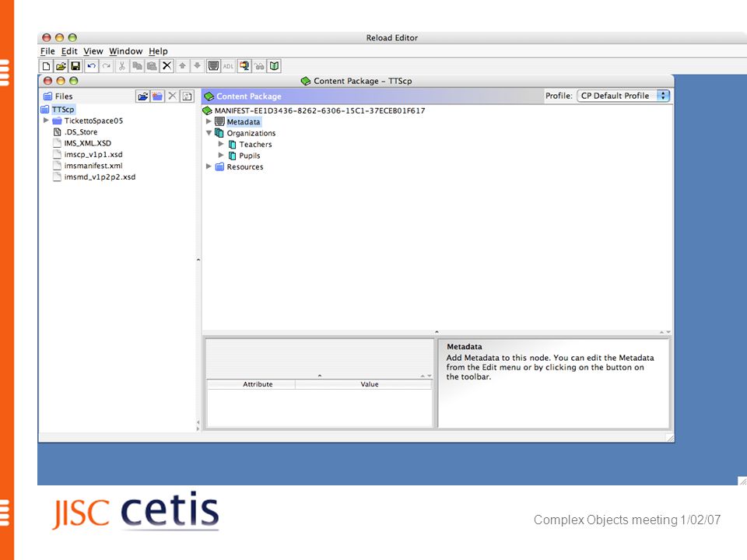Open the View menu
747x560 pixels.
[93, 51]
